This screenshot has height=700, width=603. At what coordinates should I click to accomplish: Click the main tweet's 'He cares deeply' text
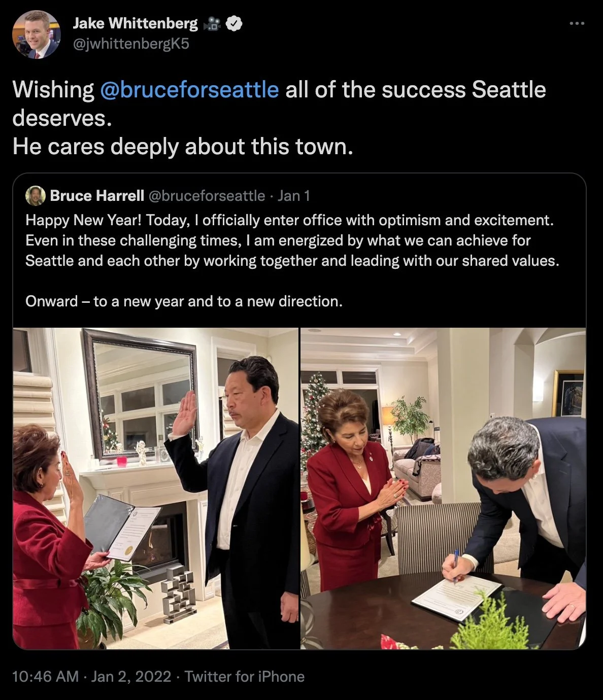(182, 147)
